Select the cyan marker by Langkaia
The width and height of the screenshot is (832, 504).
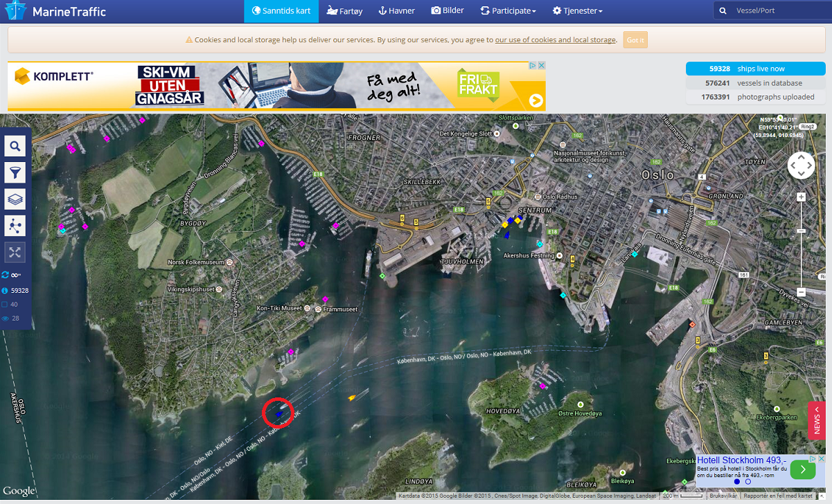tap(634, 254)
